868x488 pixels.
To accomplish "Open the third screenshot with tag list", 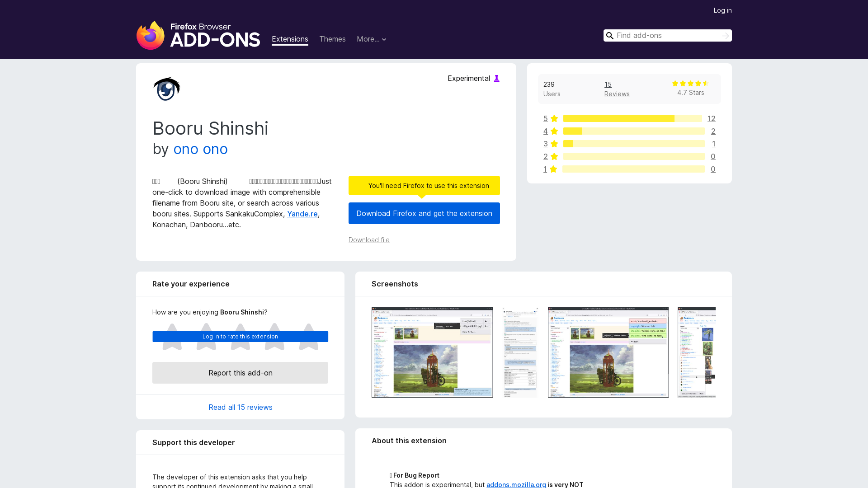I will (608, 352).
